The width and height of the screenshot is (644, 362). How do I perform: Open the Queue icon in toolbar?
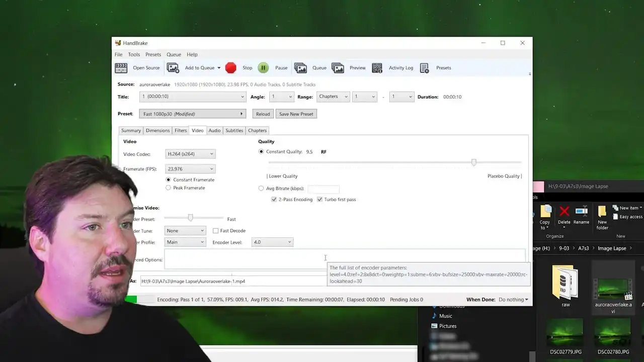300,68
